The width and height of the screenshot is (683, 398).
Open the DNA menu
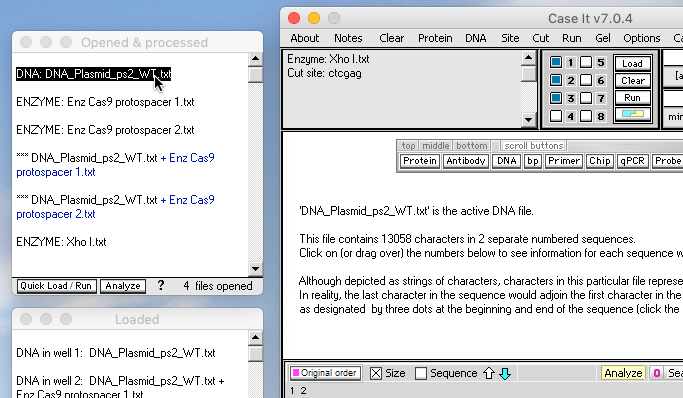(476, 38)
